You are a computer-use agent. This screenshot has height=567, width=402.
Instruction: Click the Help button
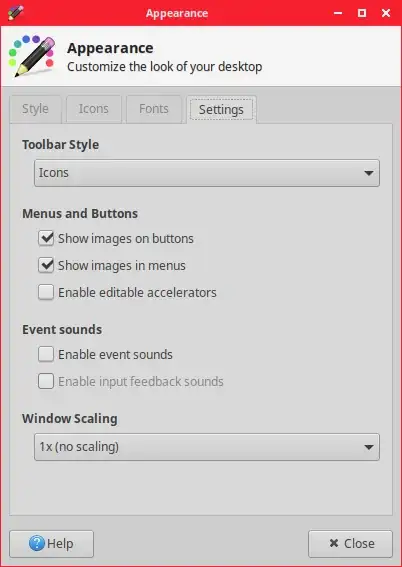pos(51,543)
